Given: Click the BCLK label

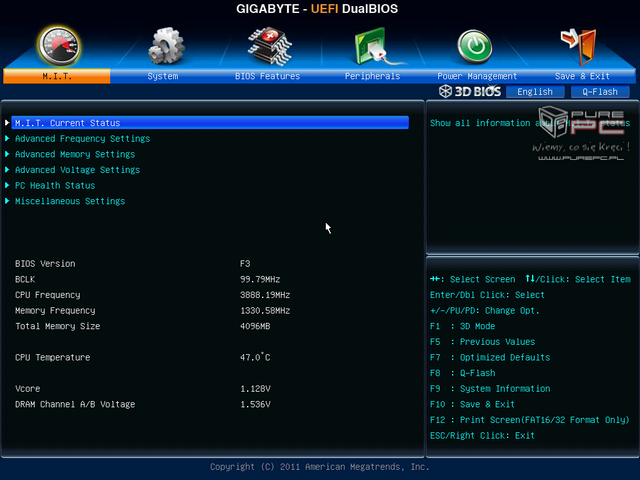Looking at the screenshot, I should point(25,279).
